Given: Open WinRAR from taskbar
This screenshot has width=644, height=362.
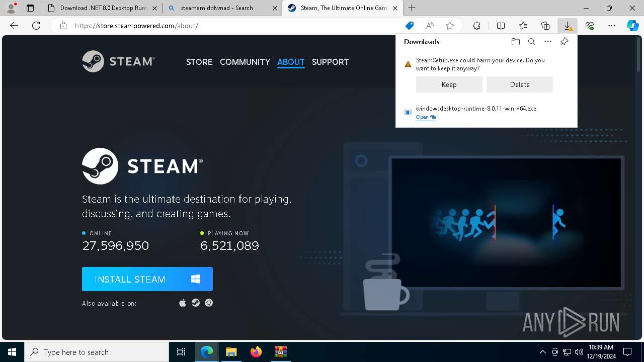Looking at the screenshot, I should (x=280, y=352).
